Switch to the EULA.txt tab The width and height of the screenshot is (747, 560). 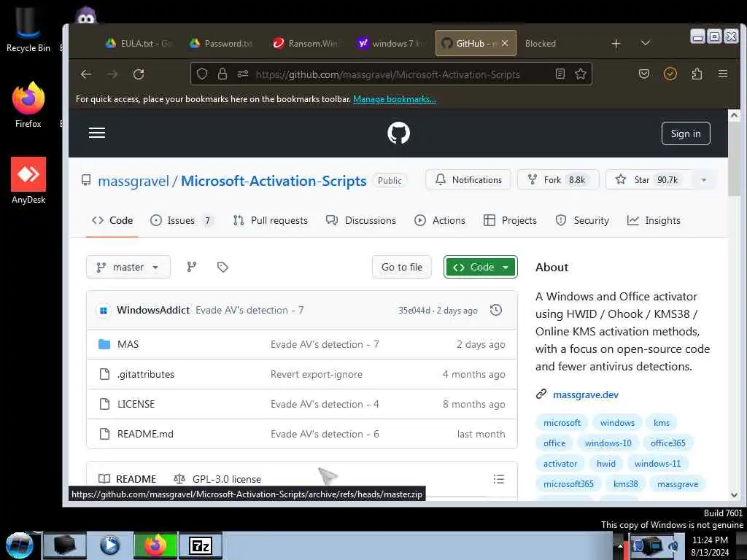click(x=138, y=43)
